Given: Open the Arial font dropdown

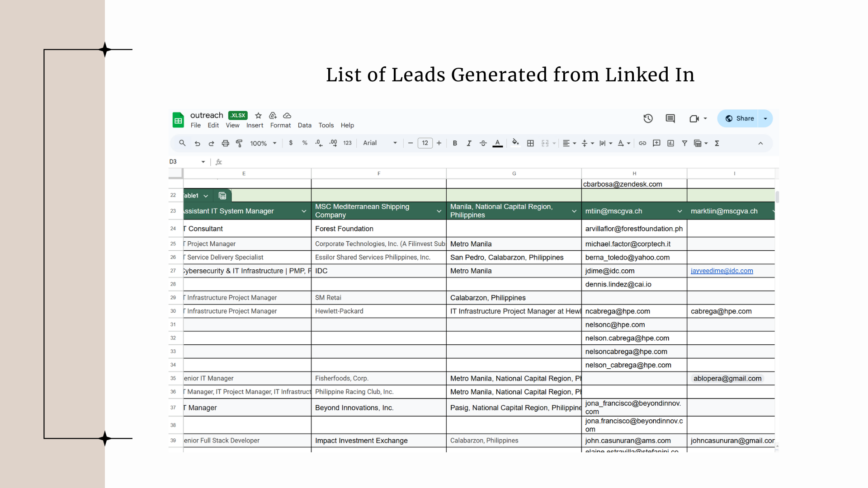Looking at the screenshot, I should (x=380, y=143).
